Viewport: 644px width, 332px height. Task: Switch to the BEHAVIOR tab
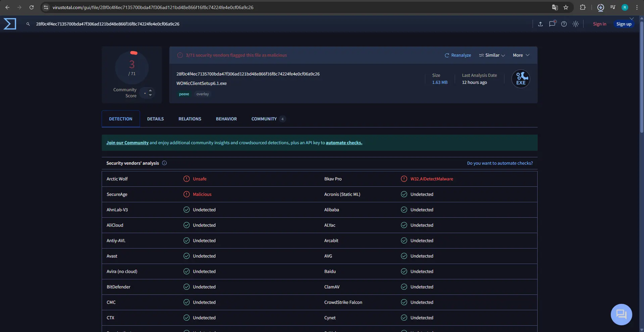click(x=226, y=119)
